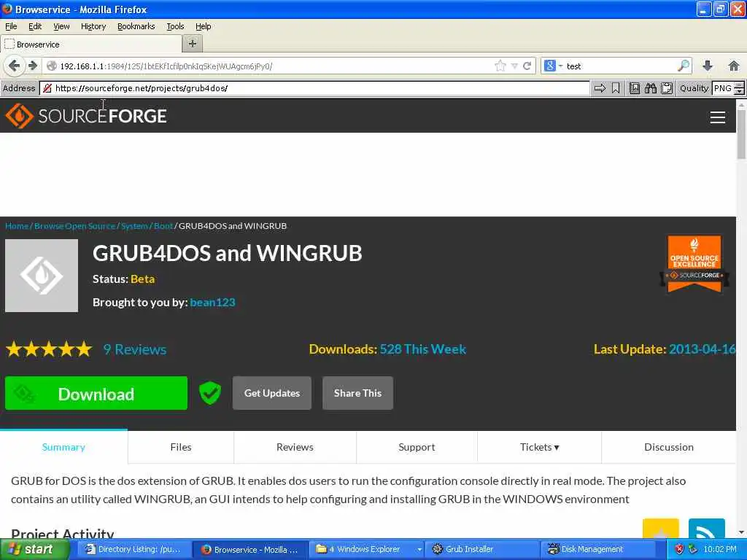The height and width of the screenshot is (560, 747).
Task: Open the Google search engine selector
Action: click(553, 66)
